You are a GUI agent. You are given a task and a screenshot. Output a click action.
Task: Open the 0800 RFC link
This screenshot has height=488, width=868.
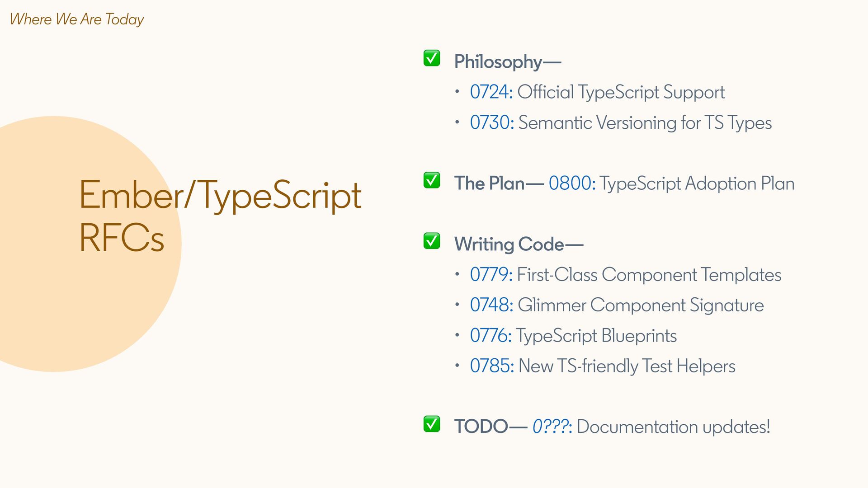572,183
